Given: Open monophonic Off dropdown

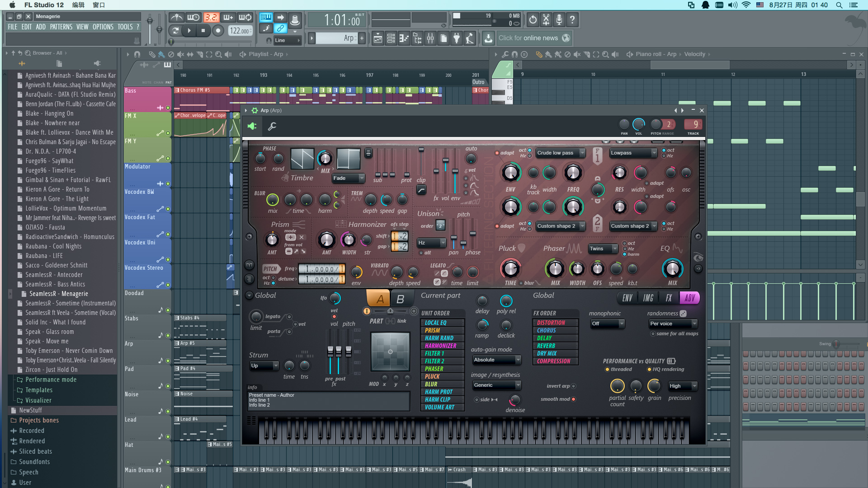Looking at the screenshot, I should [608, 324].
